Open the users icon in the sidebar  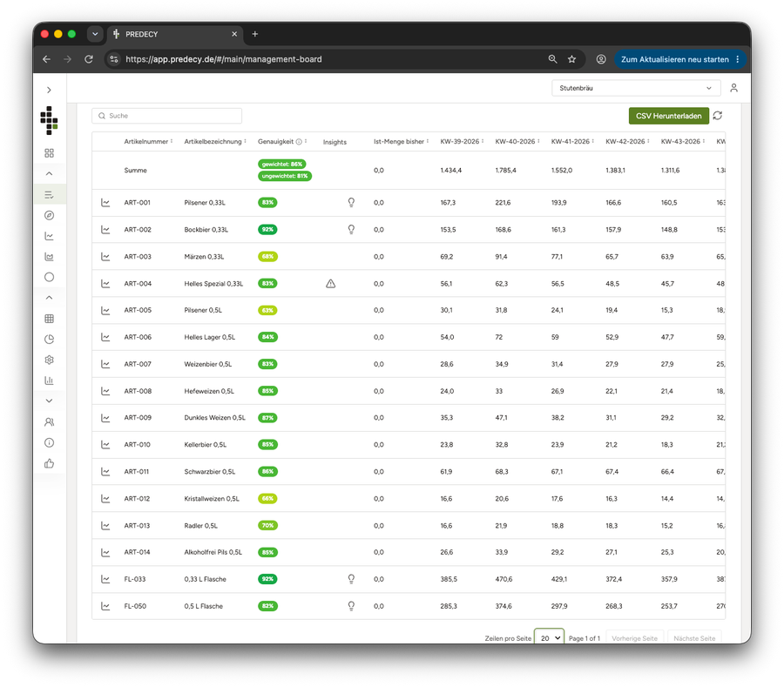pyautogui.click(x=49, y=422)
